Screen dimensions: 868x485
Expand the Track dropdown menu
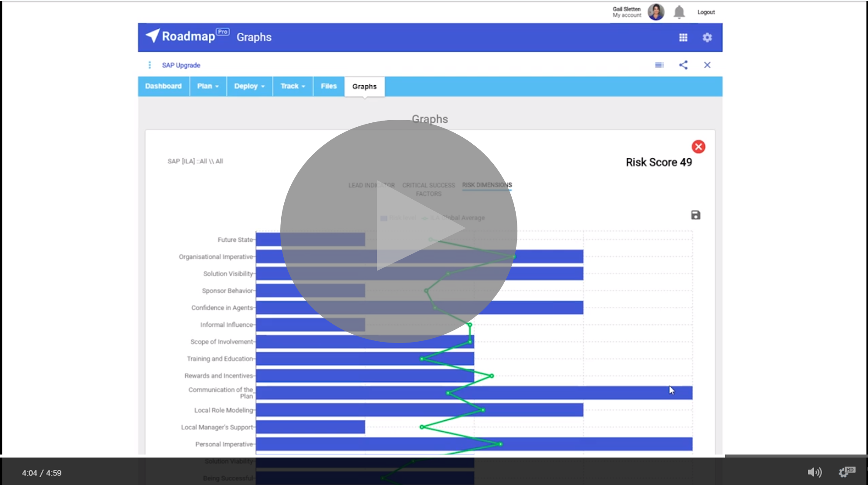tap(293, 86)
